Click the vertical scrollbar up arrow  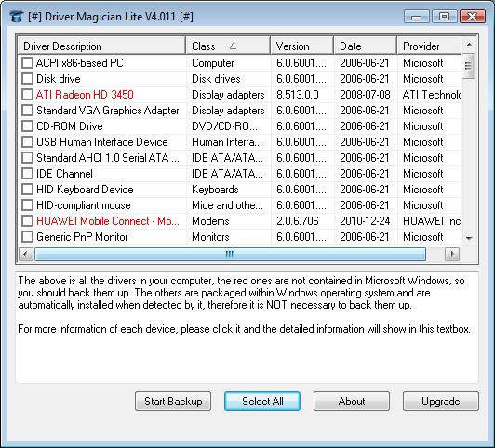tap(469, 46)
